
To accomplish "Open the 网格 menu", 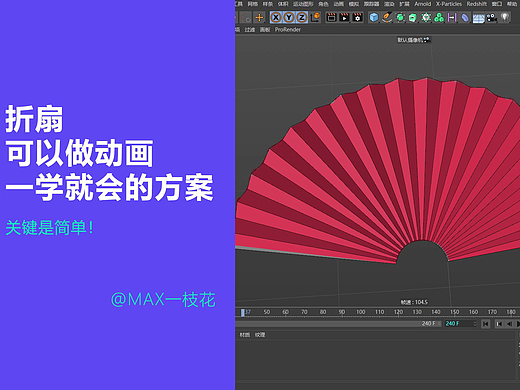I will (x=253, y=4).
